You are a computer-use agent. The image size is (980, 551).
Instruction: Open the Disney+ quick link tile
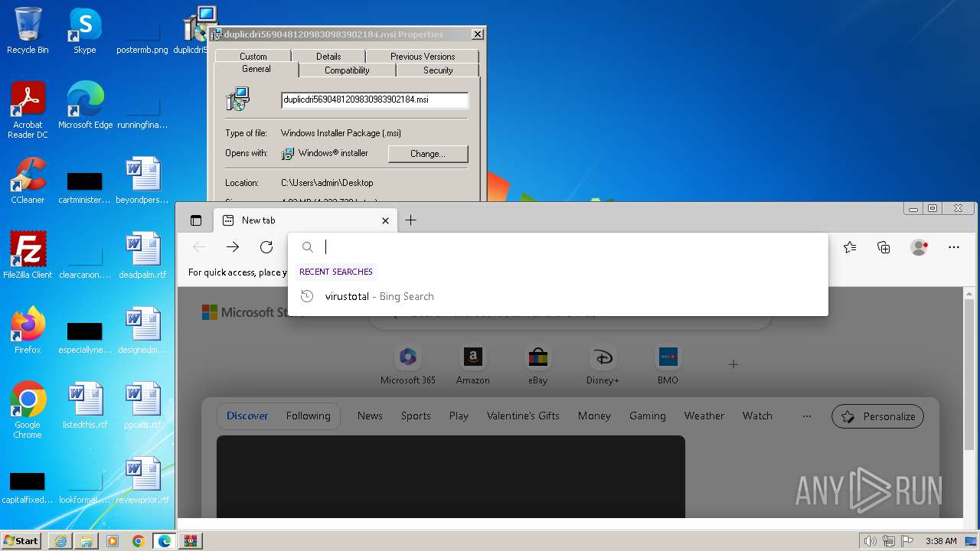tap(603, 365)
